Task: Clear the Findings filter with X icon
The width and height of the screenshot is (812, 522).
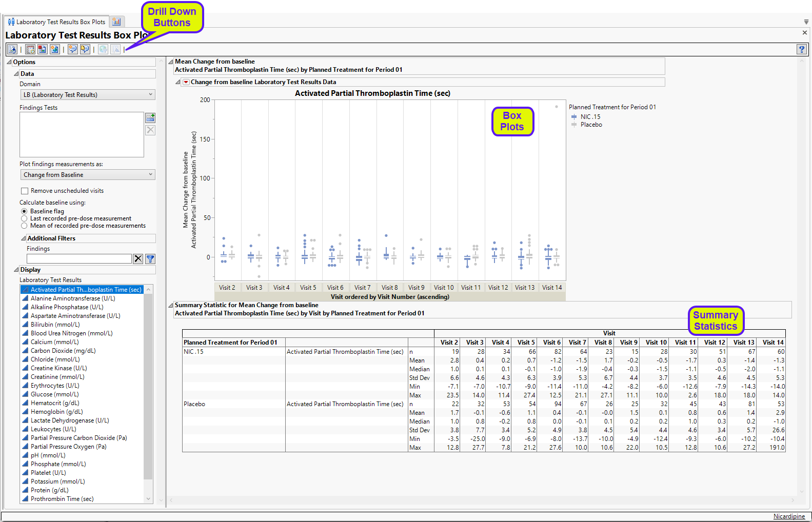Action: click(x=138, y=259)
